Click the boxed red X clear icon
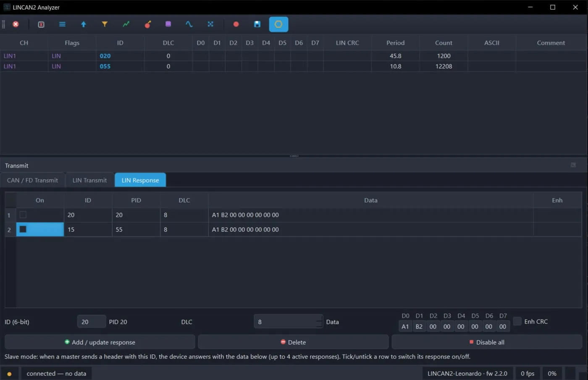 pyautogui.click(x=41, y=24)
